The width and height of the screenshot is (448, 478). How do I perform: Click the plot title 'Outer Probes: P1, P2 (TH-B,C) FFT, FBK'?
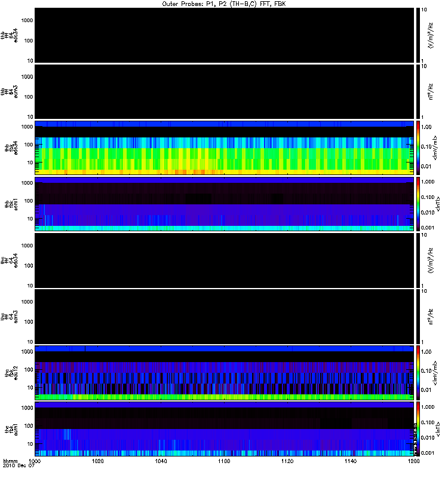(223, 4)
